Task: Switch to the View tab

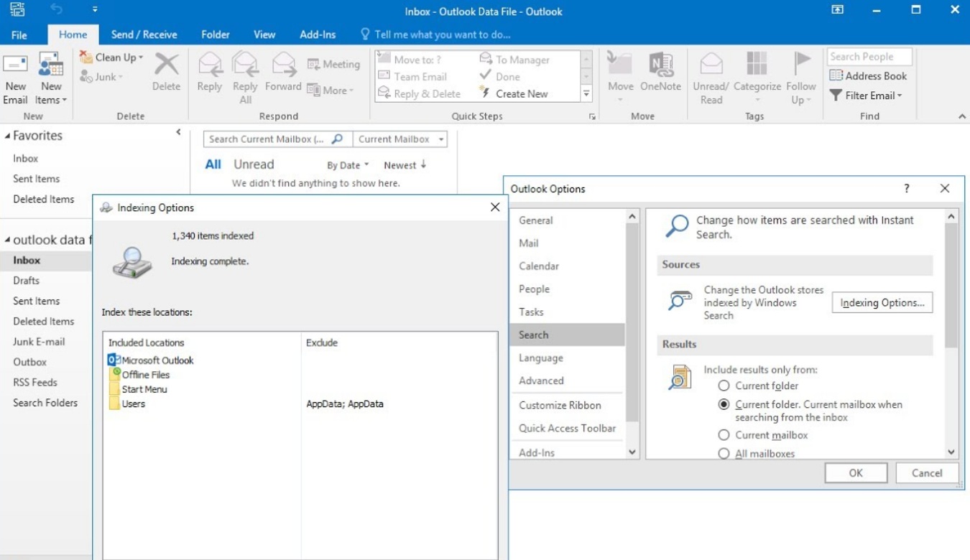Action: coord(264,34)
